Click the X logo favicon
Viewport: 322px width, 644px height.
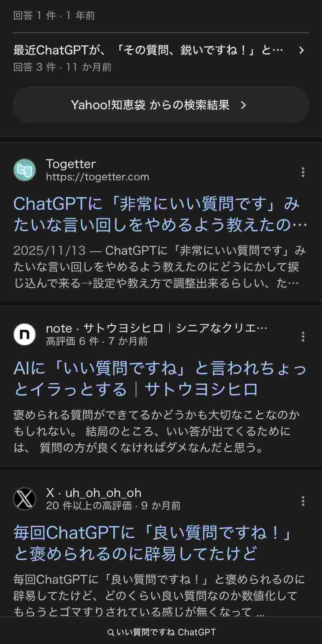tap(25, 499)
